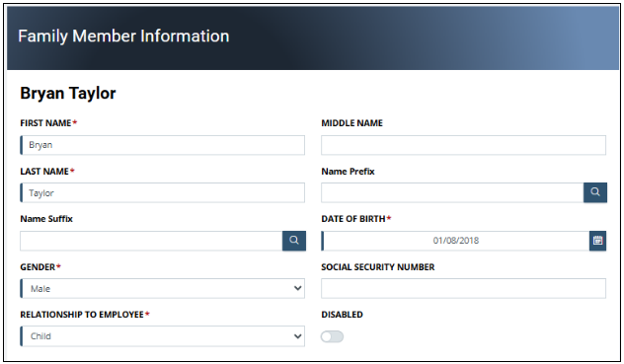Image resolution: width=624 pixels, height=364 pixels.
Task: Click the LAST NAME label
Action: [x=44, y=172]
